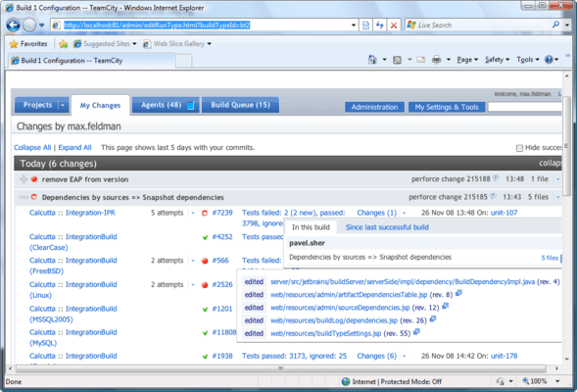Open Changes (6) dropdown arrow
The image size is (577, 392).
click(x=404, y=357)
